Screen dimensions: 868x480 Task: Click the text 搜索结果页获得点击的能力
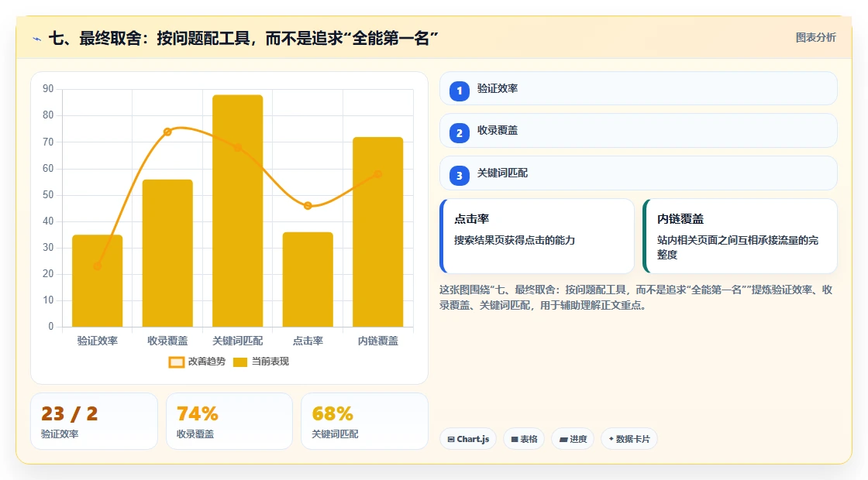pyautogui.click(x=515, y=240)
